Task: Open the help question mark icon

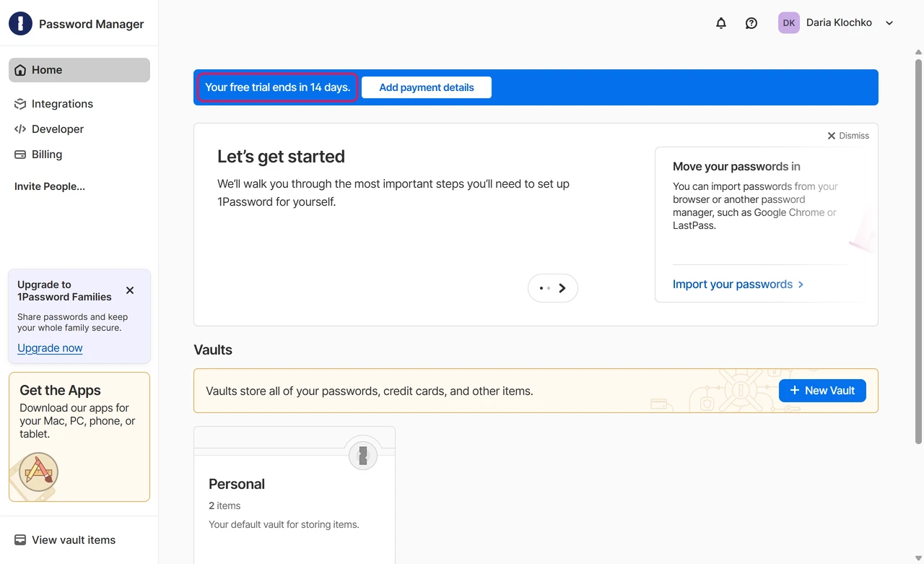Action: click(x=751, y=23)
